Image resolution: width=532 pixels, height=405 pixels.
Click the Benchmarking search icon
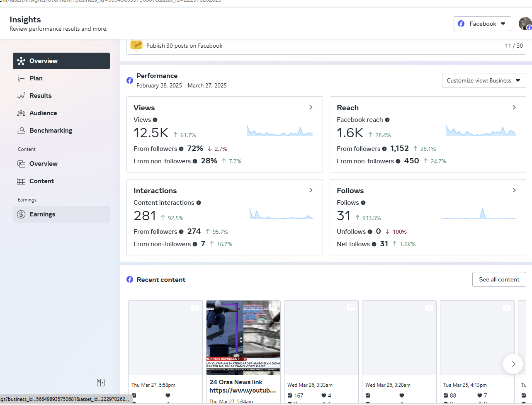coord(21,131)
